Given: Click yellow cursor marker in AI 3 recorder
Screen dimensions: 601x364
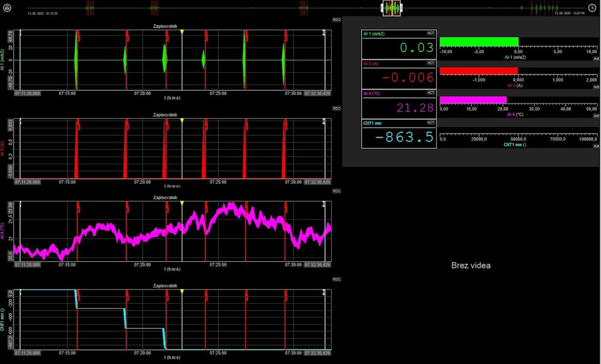Looking at the screenshot, I should [182, 121].
